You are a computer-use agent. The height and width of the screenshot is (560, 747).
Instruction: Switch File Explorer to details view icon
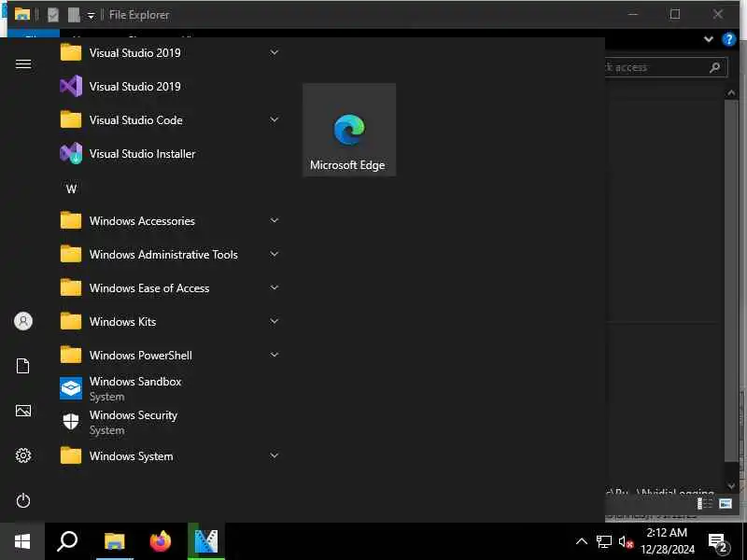(x=705, y=503)
